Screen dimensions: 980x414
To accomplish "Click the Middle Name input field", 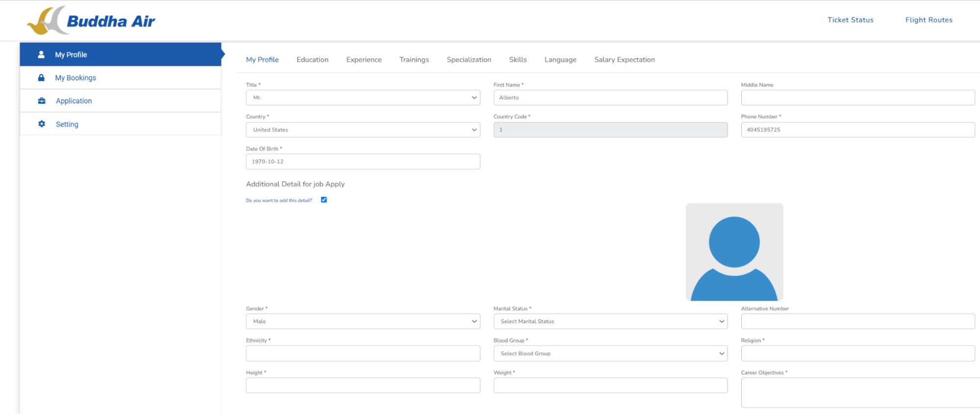I will tap(858, 98).
